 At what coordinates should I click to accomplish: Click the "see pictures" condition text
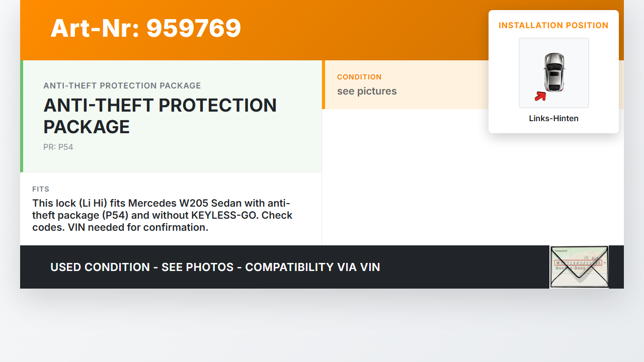[x=367, y=91]
